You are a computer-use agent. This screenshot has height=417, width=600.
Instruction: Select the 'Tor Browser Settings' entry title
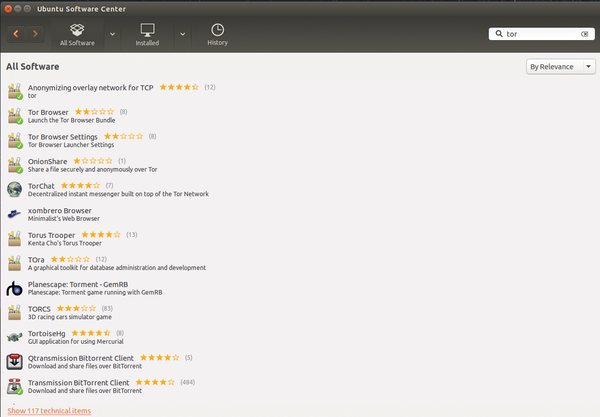63,137
